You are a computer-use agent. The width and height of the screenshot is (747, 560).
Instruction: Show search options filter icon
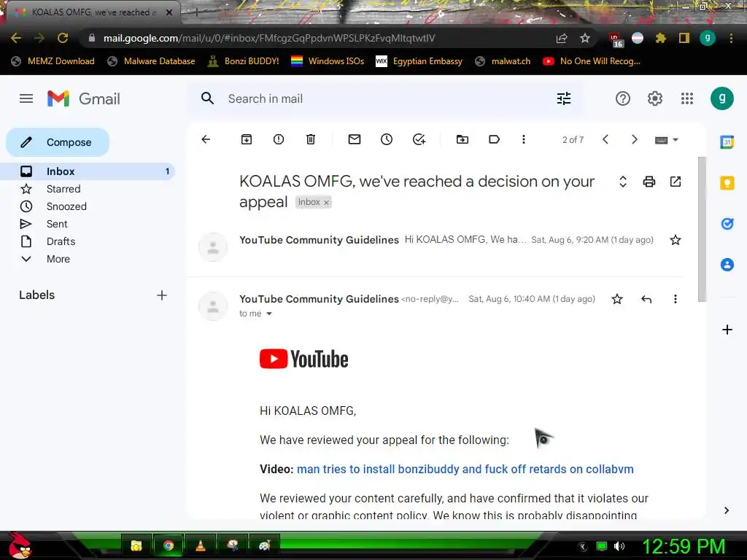pyautogui.click(x=564, y=98)
